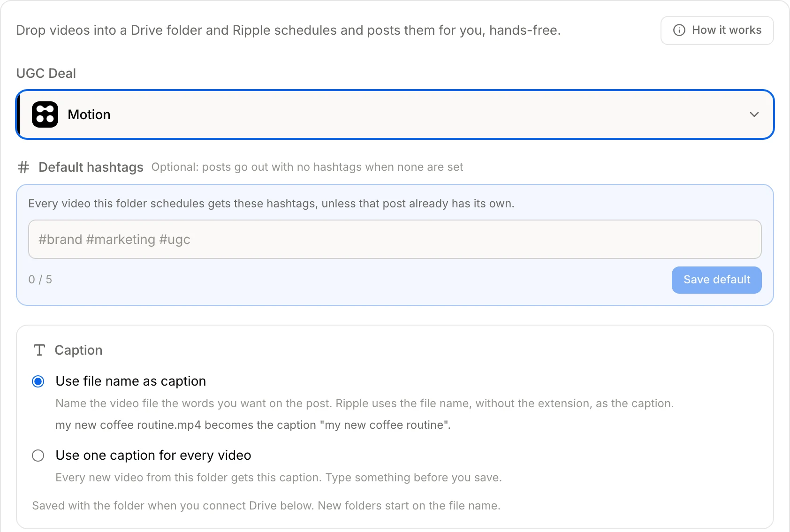Click the Caption section heading

[x=78, y=350]
